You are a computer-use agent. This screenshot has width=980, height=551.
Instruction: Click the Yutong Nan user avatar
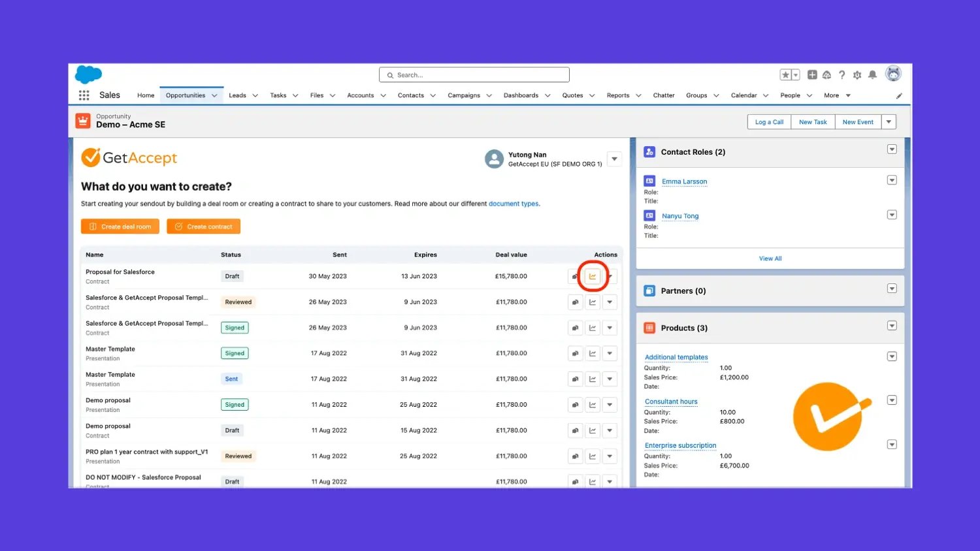point(494,159)
